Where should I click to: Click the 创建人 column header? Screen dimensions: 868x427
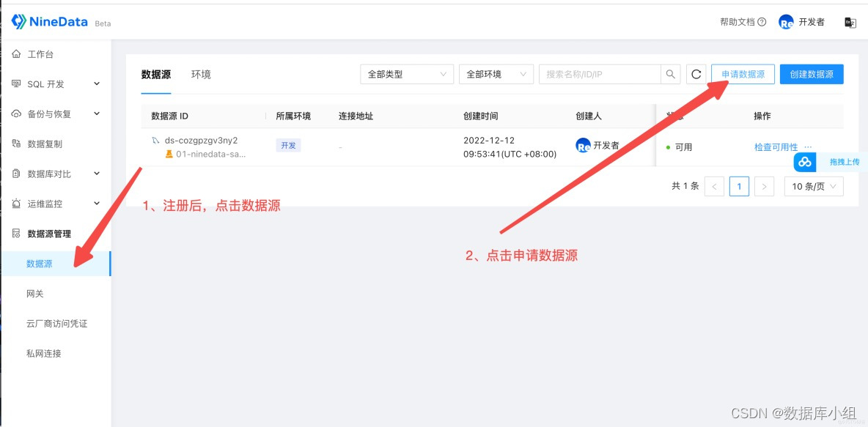pyautogui.click(x=589, y=116)
